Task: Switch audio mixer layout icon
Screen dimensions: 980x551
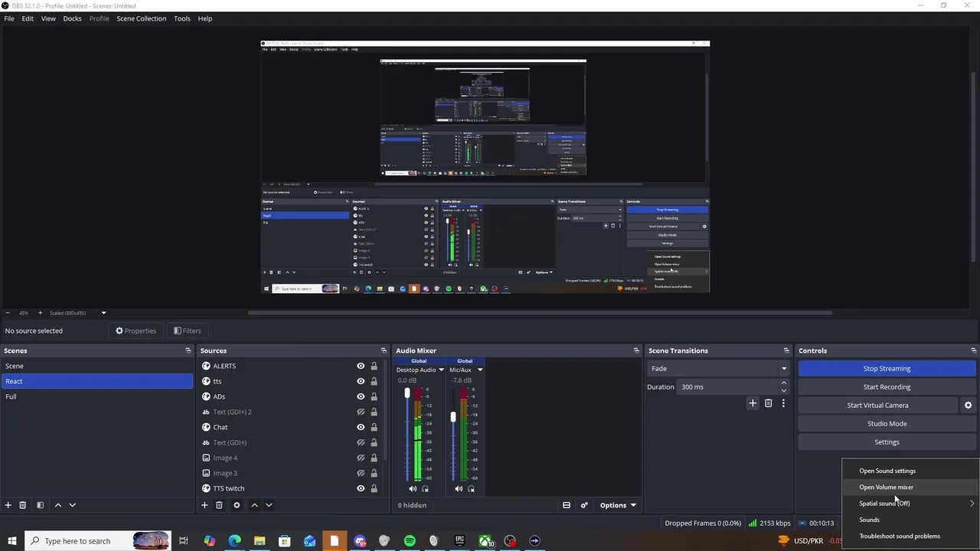Action: 567,505
